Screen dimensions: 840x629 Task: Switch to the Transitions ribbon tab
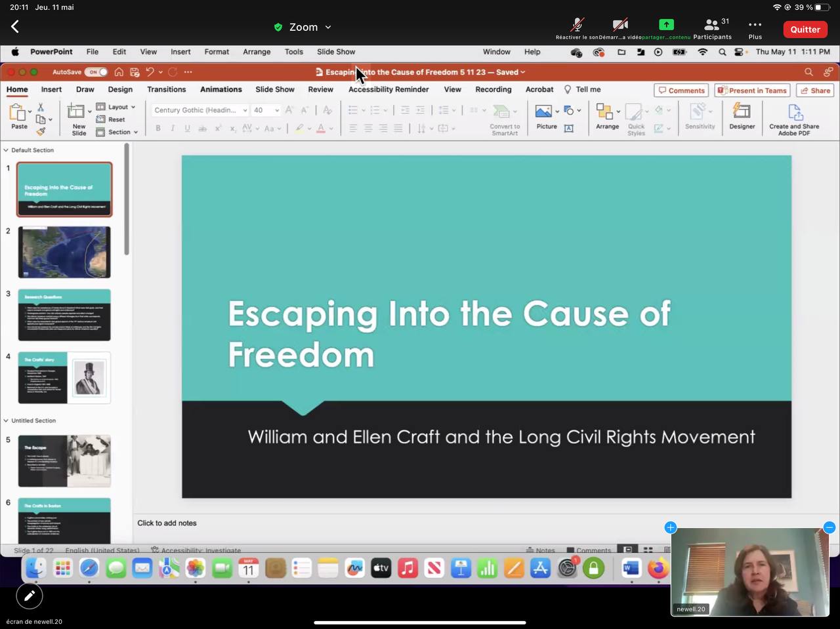[x=166, y=90]
